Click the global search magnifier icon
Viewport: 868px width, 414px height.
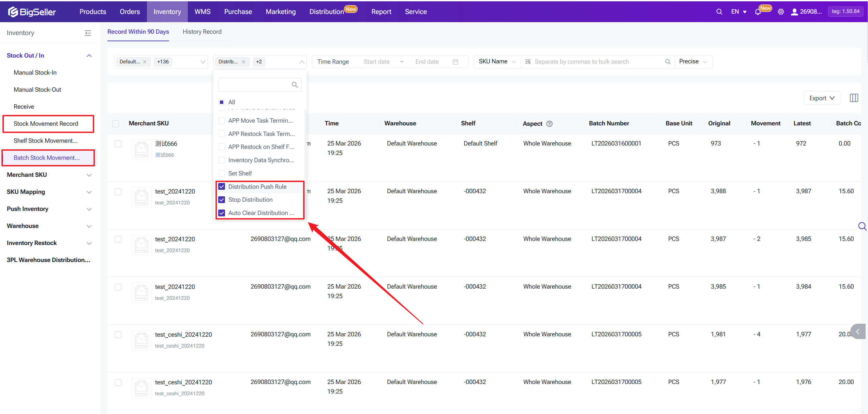click(x=719, y=12)
